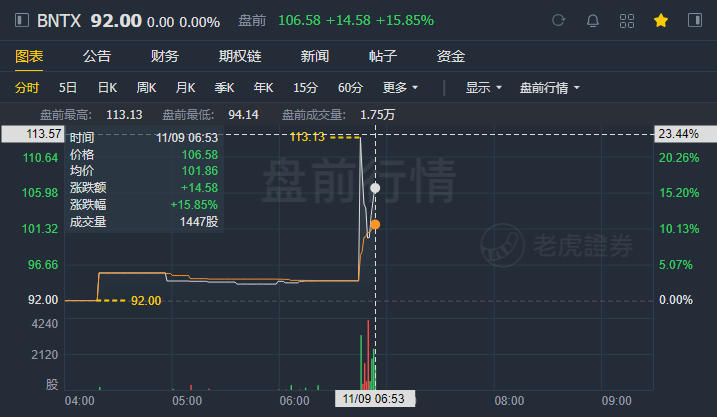Select the 60分 chart interval

coord(350,87)
